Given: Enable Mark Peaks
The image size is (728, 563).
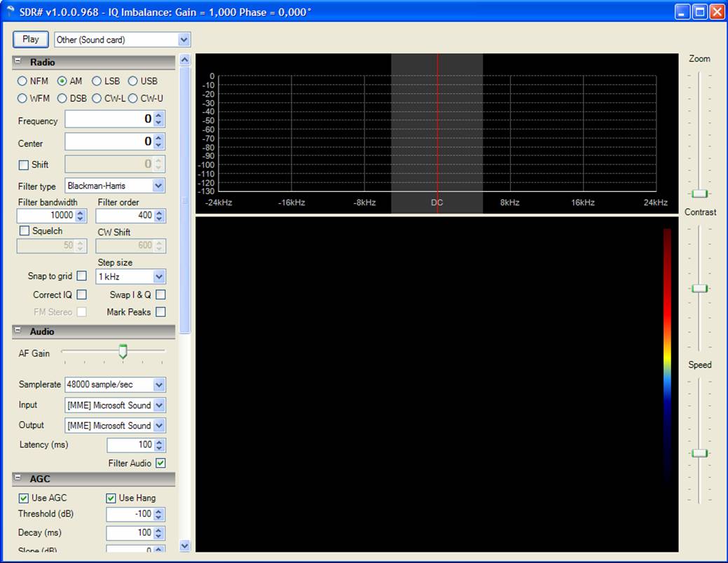Looking at the screenshot, I should tap(160, 312).
